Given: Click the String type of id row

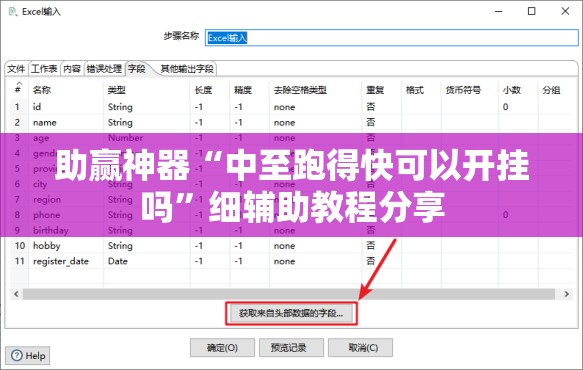Looking at the screenshot, I should tap(120, 107).
